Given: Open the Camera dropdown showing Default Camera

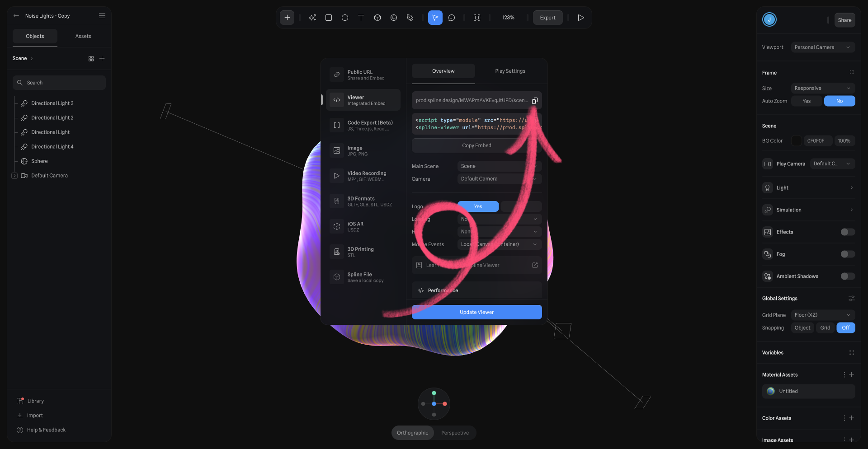Looking at the screenshot, I should tap(499, 178).
